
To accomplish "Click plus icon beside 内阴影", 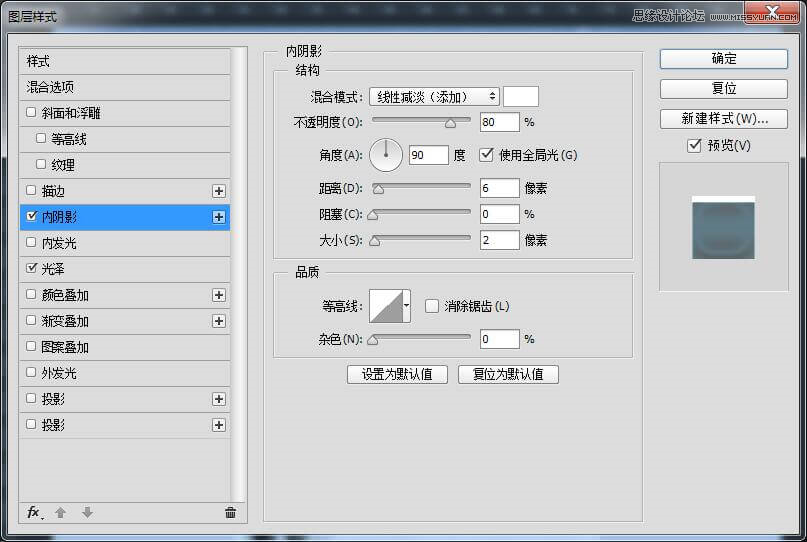I will click(219, 217).
